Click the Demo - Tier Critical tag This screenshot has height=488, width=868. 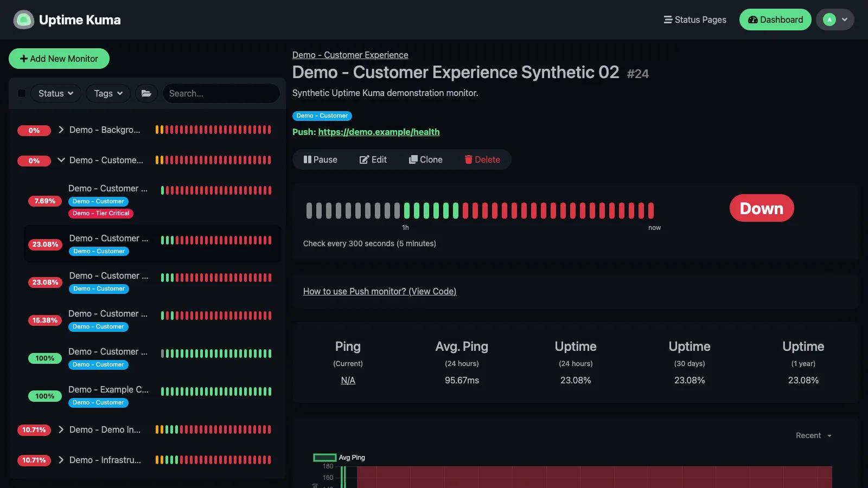[101, 213]
